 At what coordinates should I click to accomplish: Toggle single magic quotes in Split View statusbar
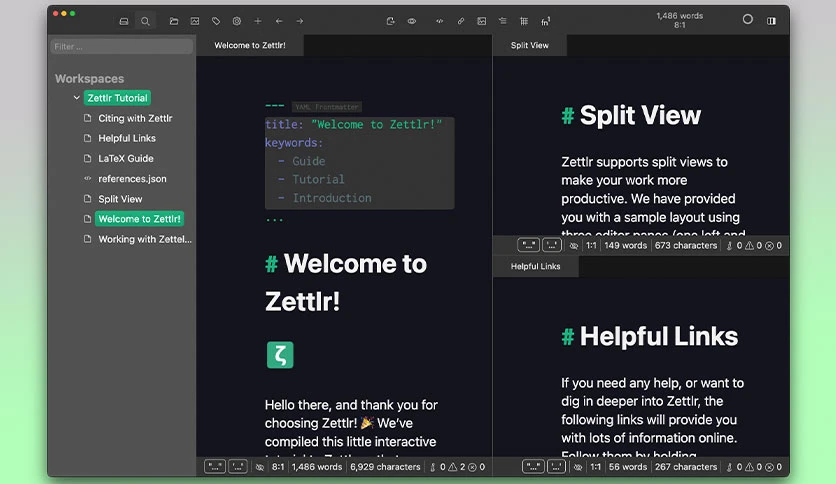[552, 245]
